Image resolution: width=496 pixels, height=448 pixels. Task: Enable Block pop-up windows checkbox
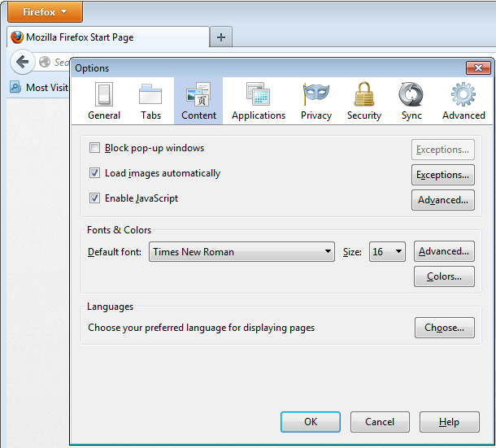click(95, 149)
